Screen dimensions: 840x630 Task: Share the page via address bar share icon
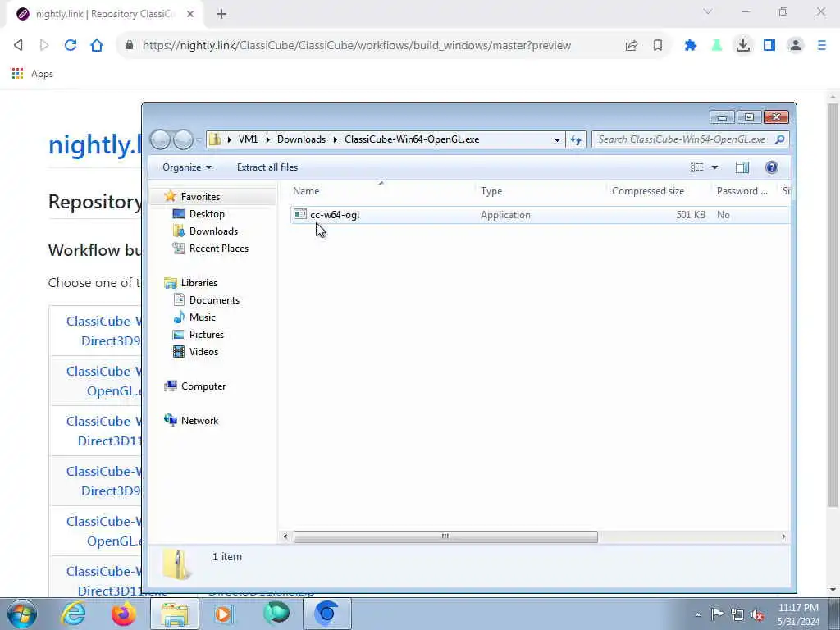tap(632, 46)
